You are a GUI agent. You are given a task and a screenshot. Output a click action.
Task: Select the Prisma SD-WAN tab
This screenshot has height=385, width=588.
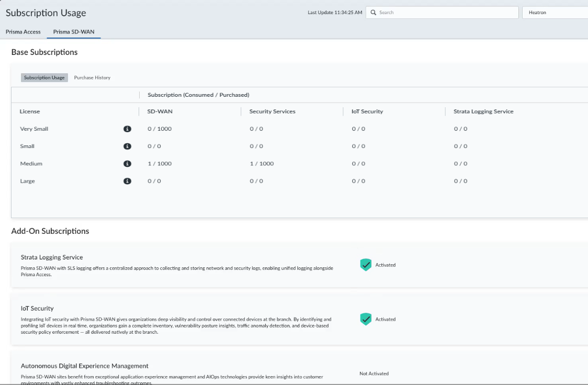74,32
